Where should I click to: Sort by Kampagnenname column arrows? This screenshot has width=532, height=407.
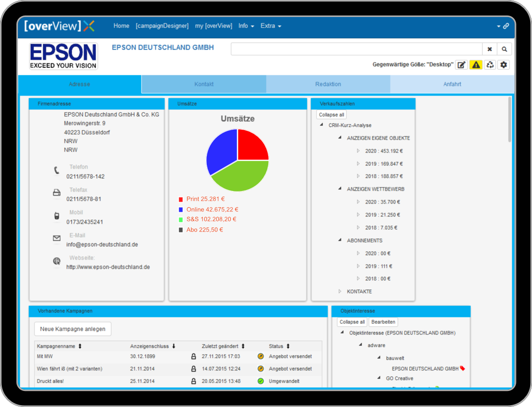(80, 346)
